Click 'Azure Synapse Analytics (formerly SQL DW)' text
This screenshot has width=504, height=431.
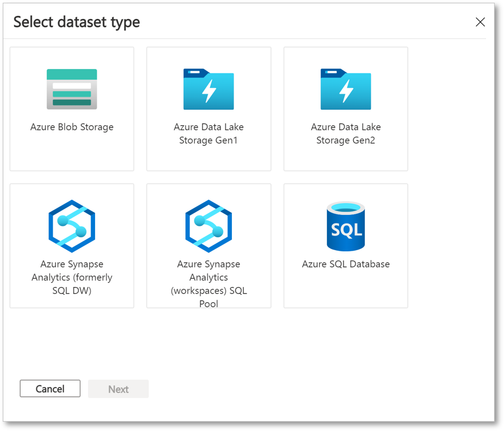[x=72, y=277]
